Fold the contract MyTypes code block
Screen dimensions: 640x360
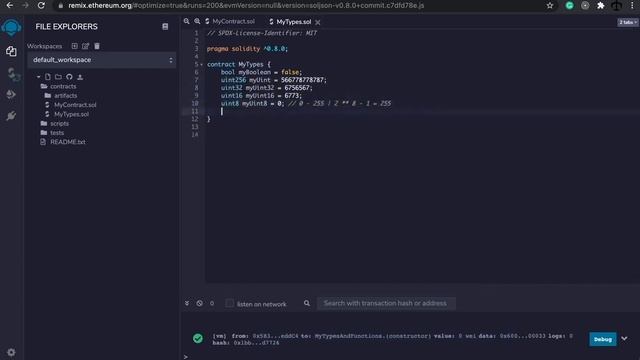201,64
